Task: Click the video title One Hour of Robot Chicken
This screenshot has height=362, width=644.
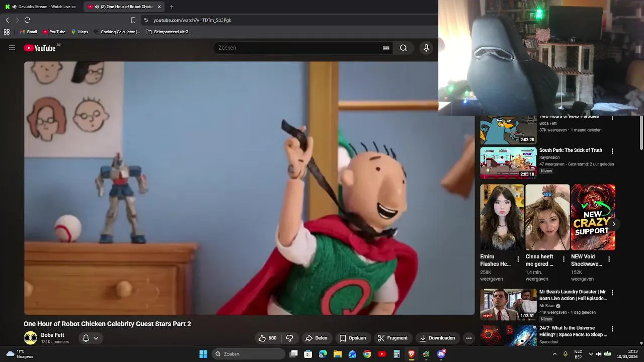Action: (x=107, y=324)
